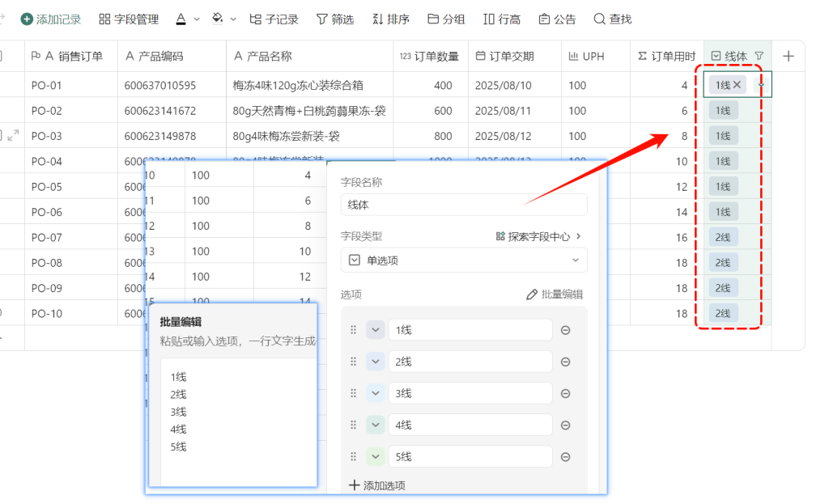829x504 pixels.
Task: Click the 批量编辑 options text area
Action: pyautogui.click(x=239, y=422)
